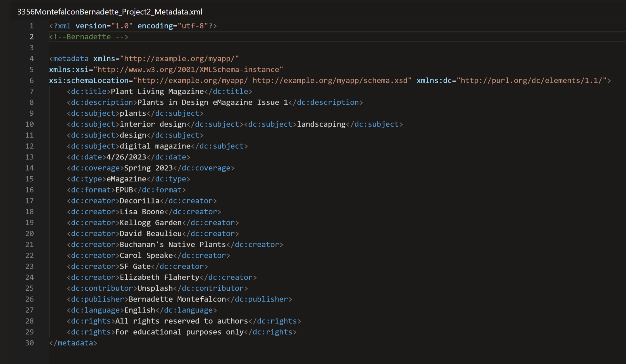This screenshot has width=626, height=364.
Task: Click the format value EPUB
Action: coord(124,190)
